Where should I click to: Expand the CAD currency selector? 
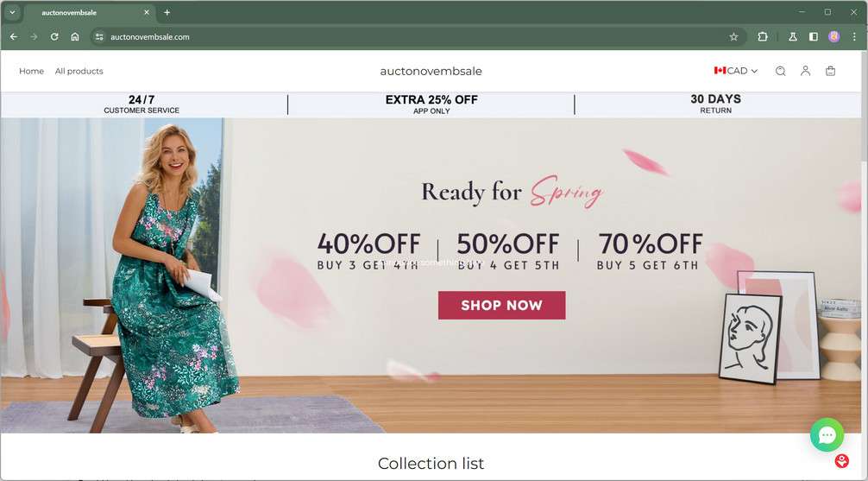tap(736, 70)
